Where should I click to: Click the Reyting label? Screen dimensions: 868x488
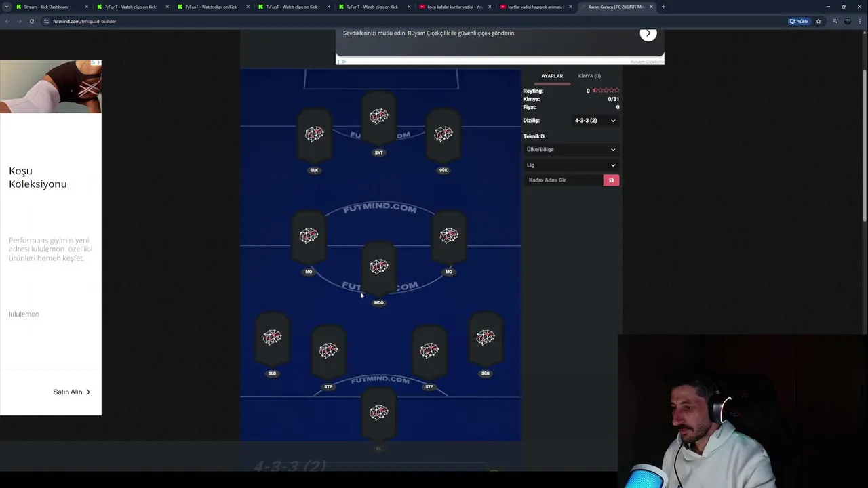coord(533,91)
